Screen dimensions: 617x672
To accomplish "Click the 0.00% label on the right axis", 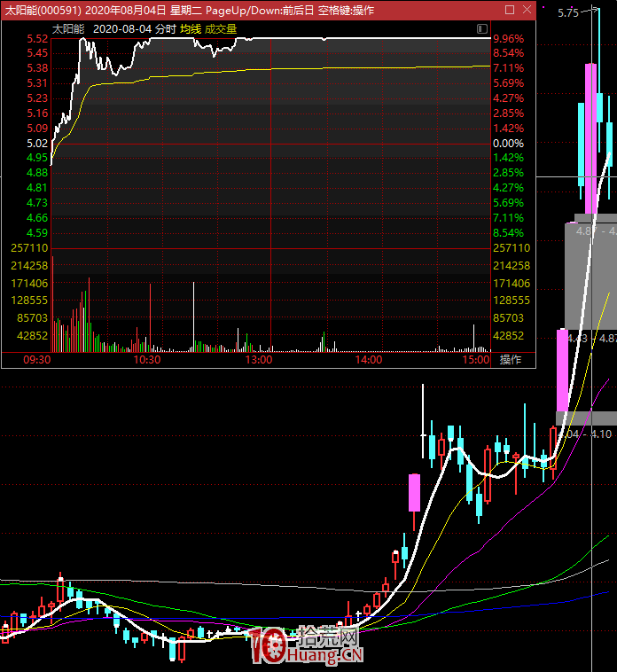I will click(509, 143).
